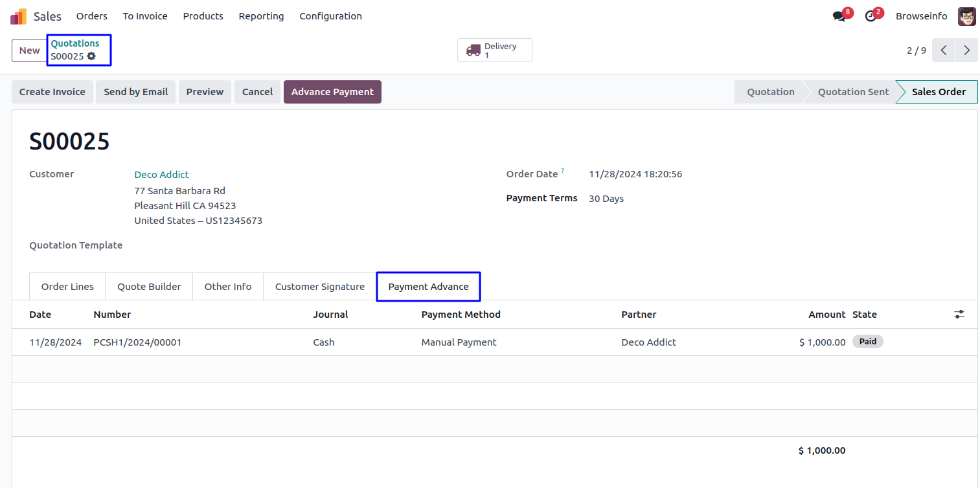Open the Delivery truck smart button

pyautogui.click(x=494, y=50)
